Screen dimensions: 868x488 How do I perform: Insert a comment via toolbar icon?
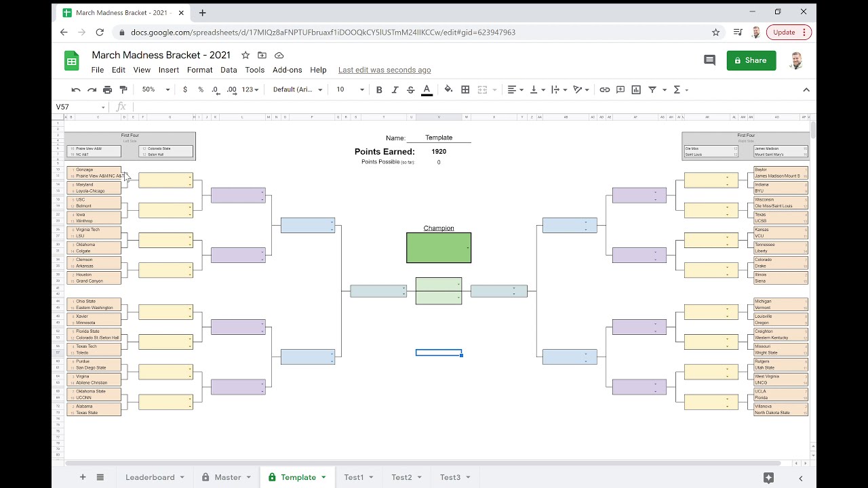click(620, 89)
